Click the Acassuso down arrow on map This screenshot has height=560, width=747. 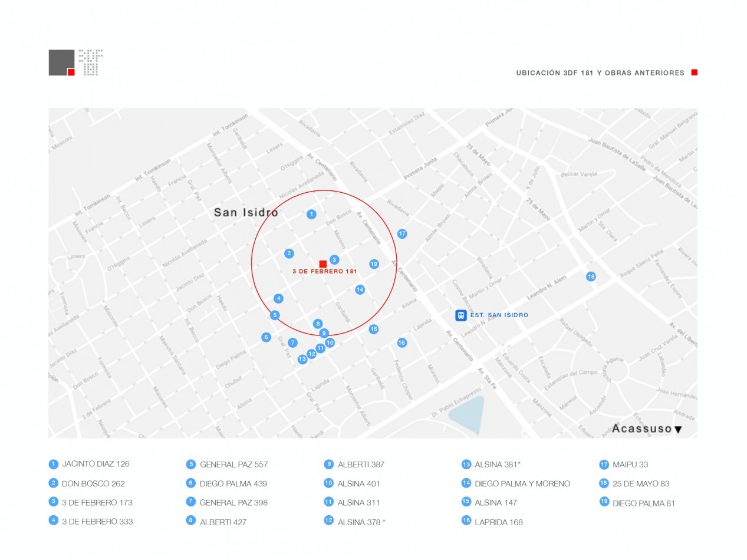pos(678,430)
